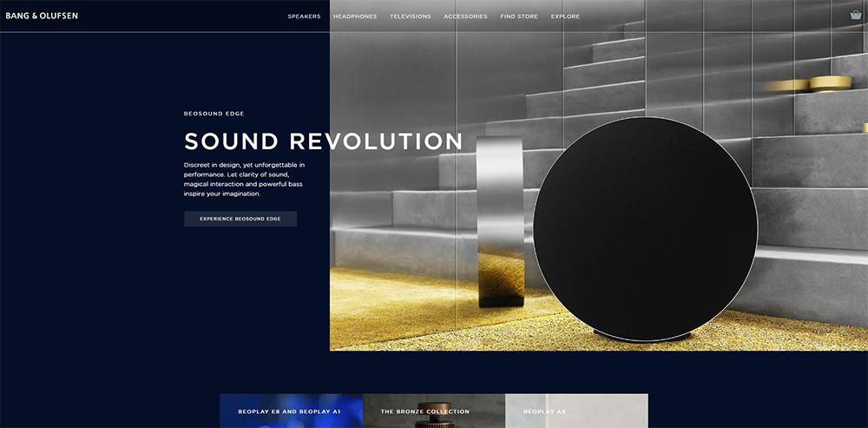Click the Bang & Olufsen logo
Viewport: 868px width, 428px height.
pyautogui.click(x=42, y=16)
